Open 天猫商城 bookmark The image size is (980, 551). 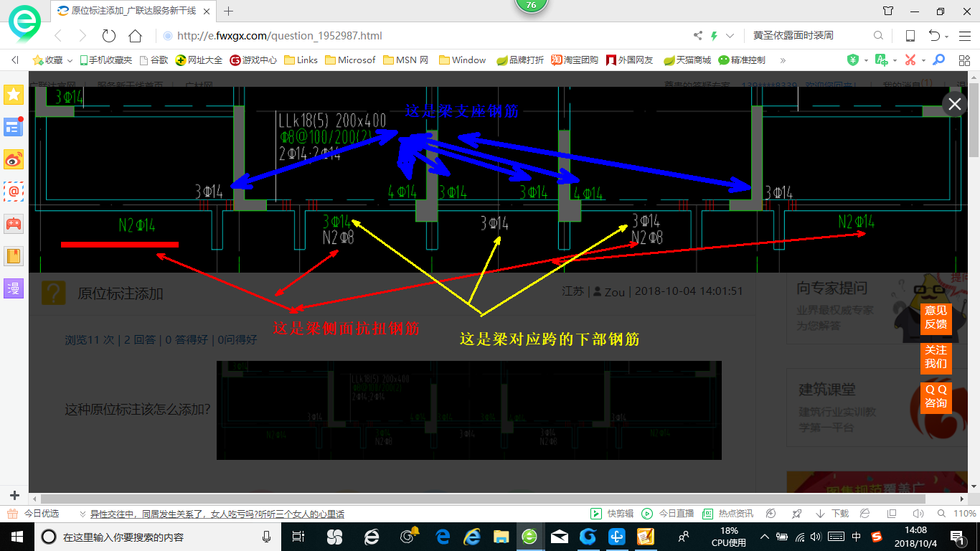click(687, 60)
